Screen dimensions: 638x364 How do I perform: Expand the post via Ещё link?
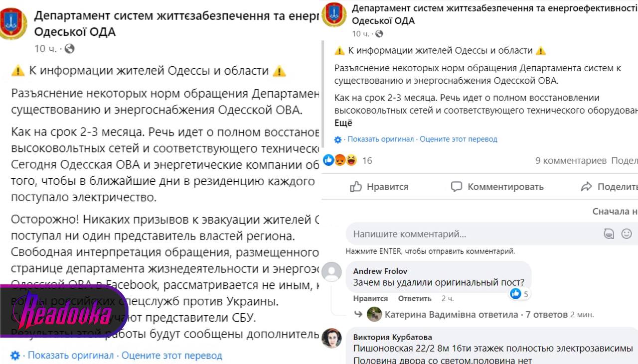[x=343, y=123]
